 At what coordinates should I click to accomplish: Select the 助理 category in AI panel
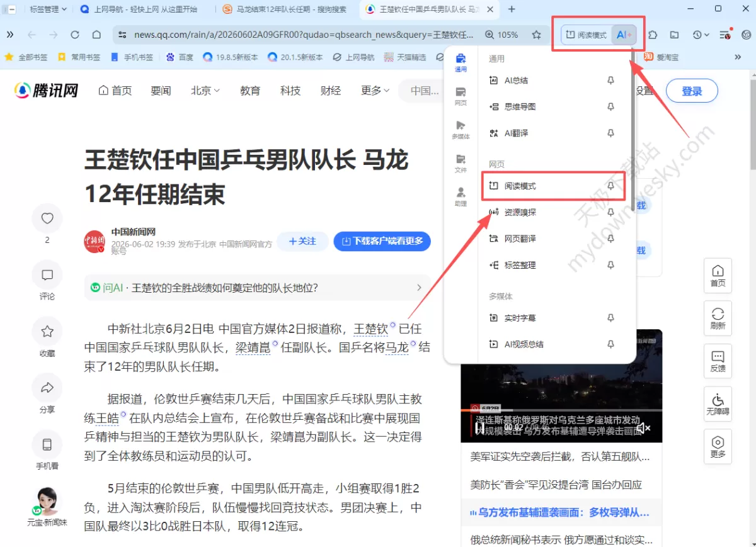click(x=461, y=197)
